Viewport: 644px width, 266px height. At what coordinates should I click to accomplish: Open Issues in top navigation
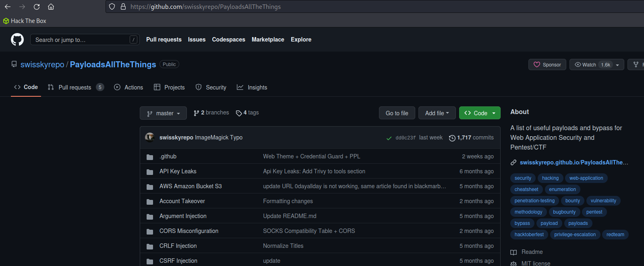click(197, 39)
